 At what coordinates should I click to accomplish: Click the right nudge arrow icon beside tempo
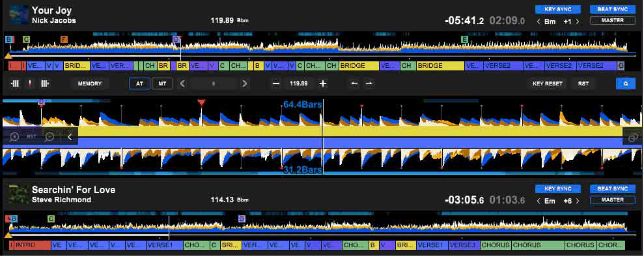[x=369, y=83]
